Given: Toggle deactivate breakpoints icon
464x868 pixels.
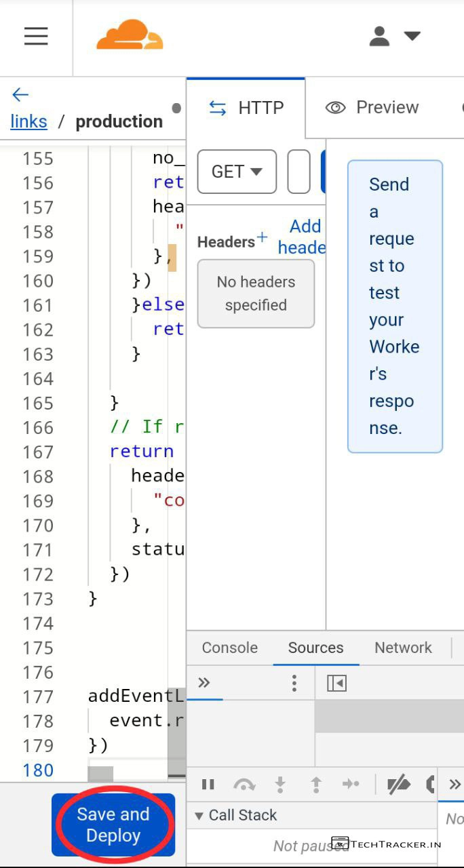Looking at the screenshot, I should pos(398,785).
